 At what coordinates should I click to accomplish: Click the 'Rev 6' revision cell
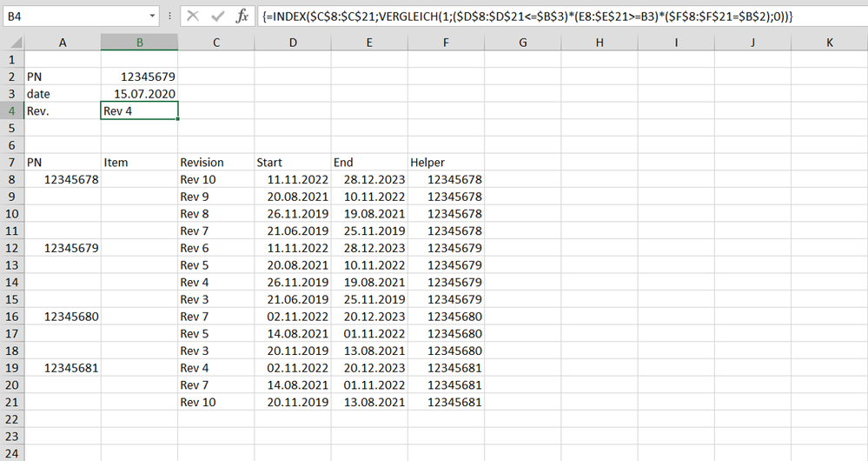point(215,248)
